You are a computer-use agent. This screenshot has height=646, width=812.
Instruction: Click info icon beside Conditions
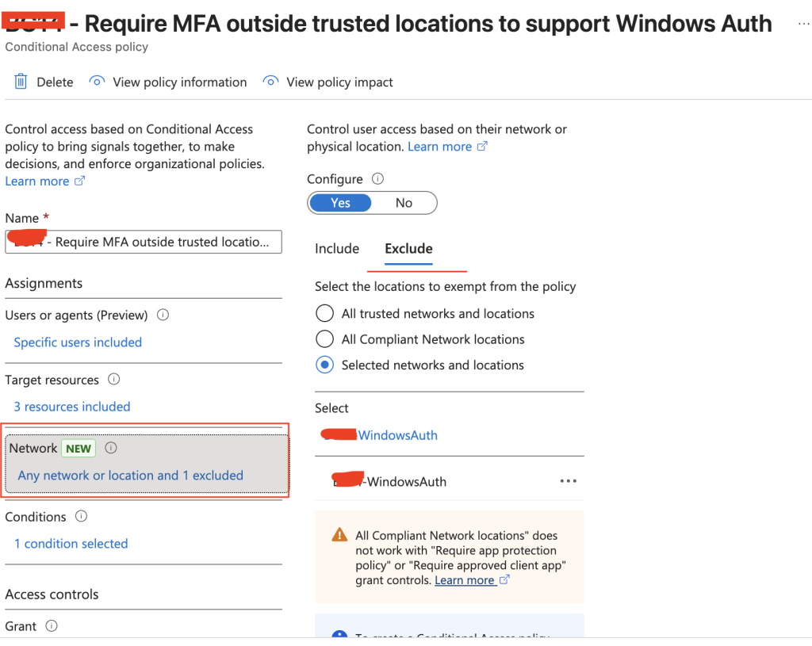coord(81,516)
